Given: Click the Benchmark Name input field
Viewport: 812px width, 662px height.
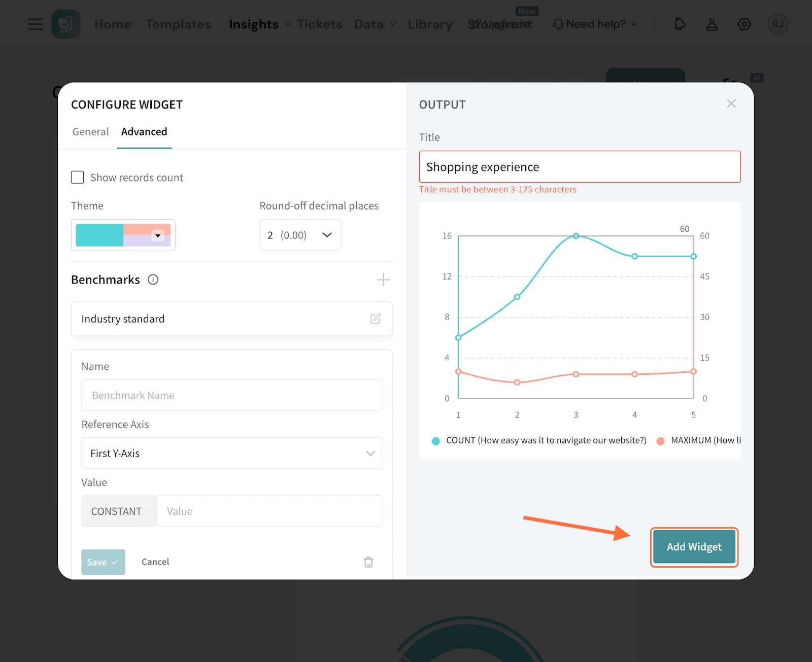Looking at the screenshot, I should (x=231, y=395).
